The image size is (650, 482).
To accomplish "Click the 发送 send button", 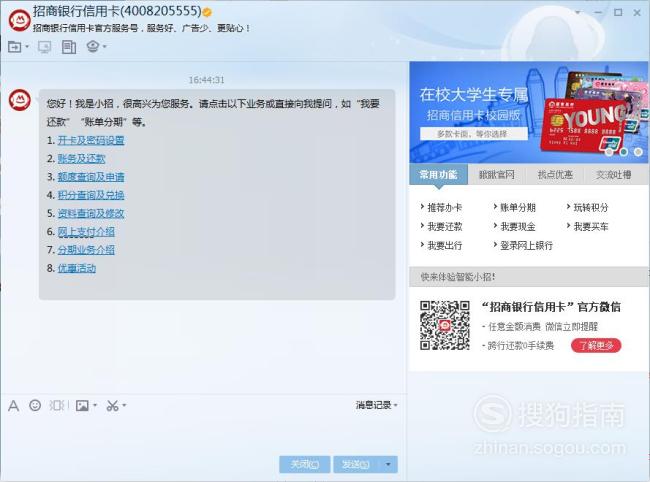I will click(x=356, y=464).
